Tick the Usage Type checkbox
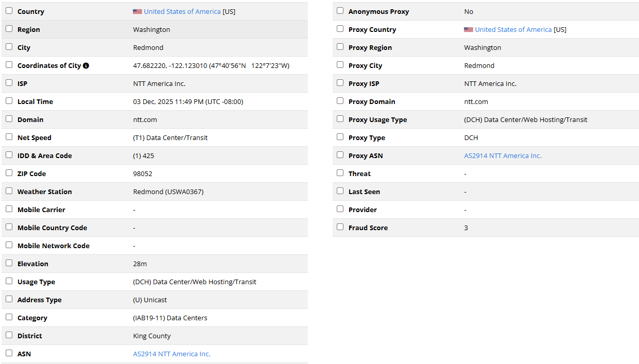Image resolution: width=639 pixels, height=364 pixels. (9, 281)
